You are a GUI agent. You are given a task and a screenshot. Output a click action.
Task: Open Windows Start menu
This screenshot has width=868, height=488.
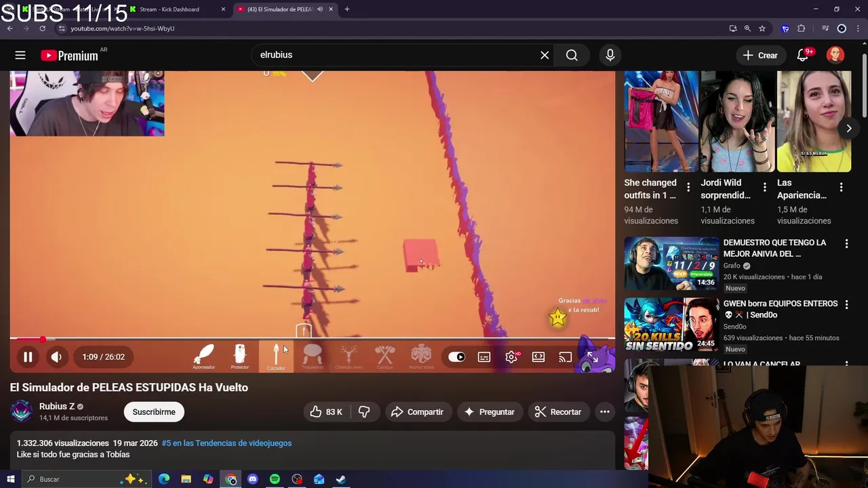click(10, 479)
